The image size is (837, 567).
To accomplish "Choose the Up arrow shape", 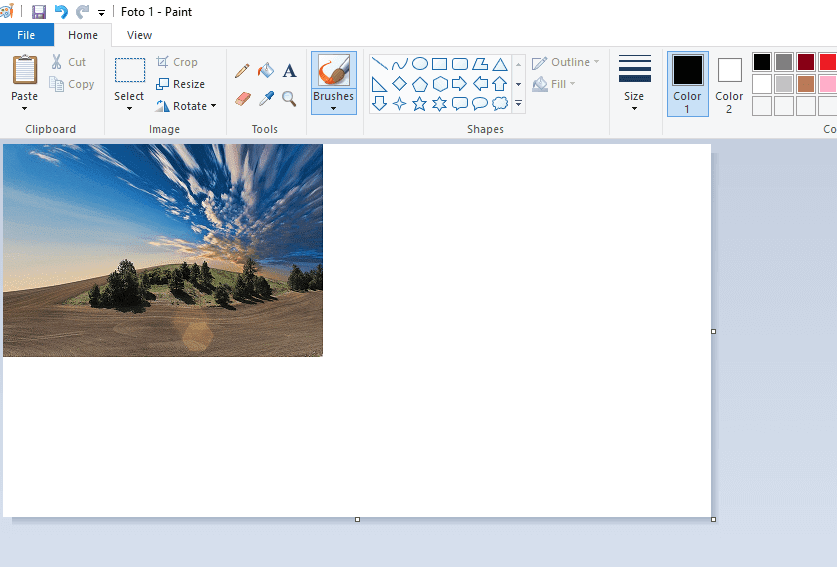I will click(x=500, y=84).
